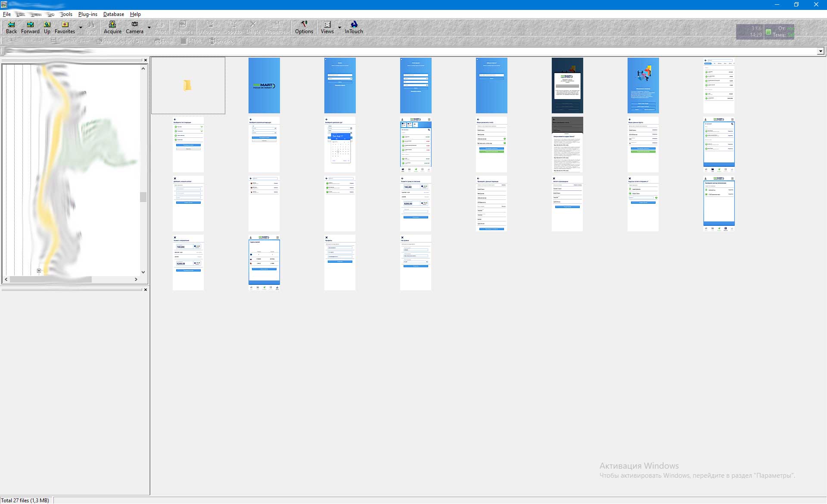Viewport: 827px width, 504px height.
Task: Open Favorites from the toolbar
Action: [x=65, y=27]
